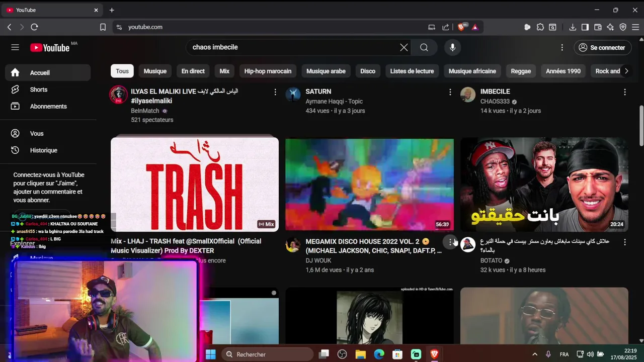The height and width of the screenshot is (362, 644).
Task: Open options menu for BOTATO video
Action: 624,242
